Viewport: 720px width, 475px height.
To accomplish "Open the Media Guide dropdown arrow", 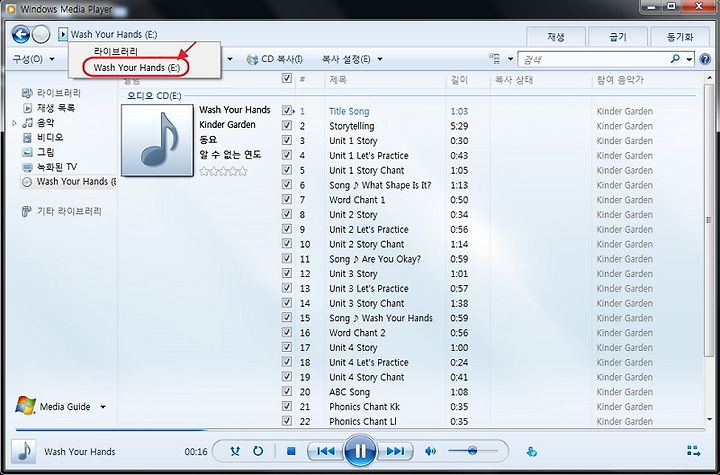I will pyautogui.click(x=103, y=407).
